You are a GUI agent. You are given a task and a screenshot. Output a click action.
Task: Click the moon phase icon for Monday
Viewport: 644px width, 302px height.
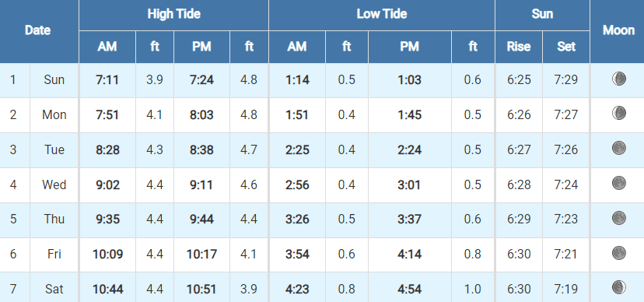coord(618,113)
